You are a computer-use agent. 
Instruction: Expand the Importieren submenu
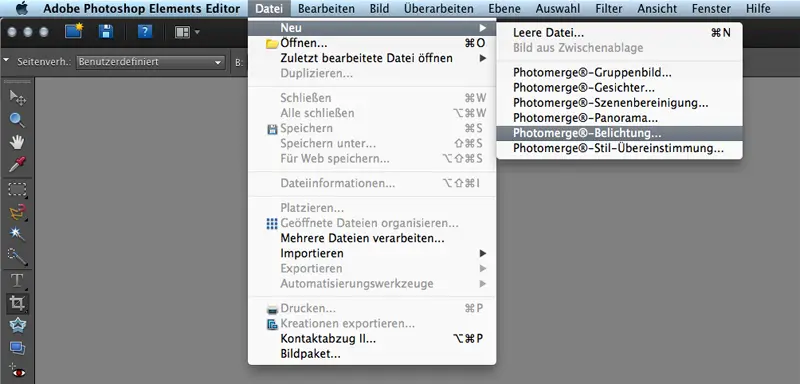point(371,253)
